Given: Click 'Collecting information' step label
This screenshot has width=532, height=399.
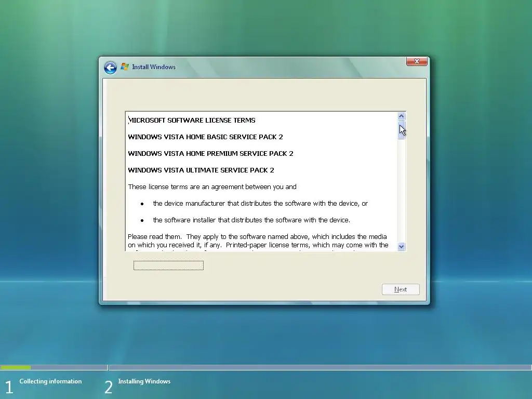Looking at the screenshot, I should coord(50,381).
